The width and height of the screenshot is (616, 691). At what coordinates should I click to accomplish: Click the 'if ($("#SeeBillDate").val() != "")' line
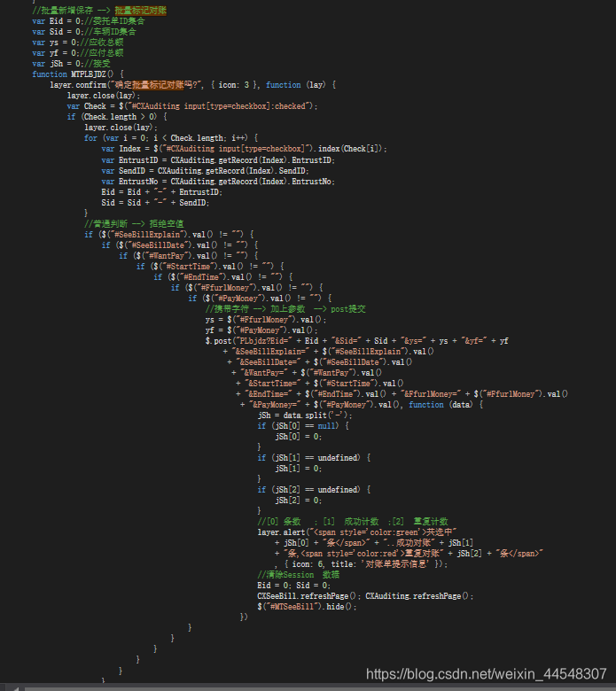pyautogui.click(x=180, y=245)
